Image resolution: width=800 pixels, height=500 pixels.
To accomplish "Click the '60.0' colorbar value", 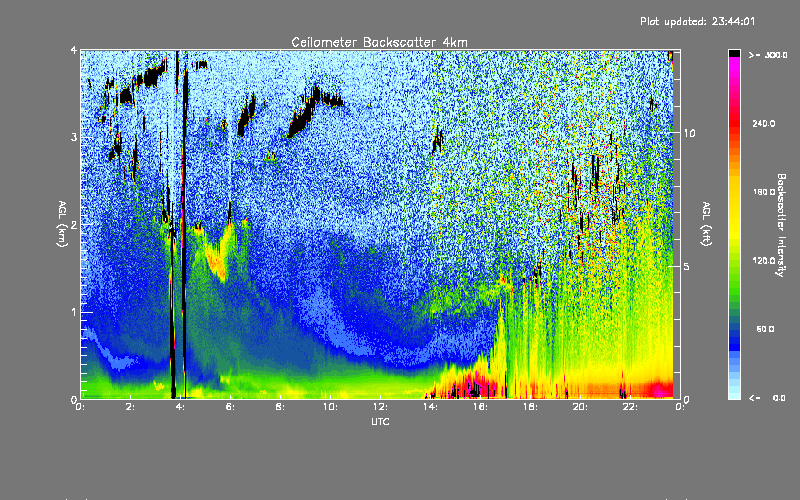I will click(x=765, y=329).
